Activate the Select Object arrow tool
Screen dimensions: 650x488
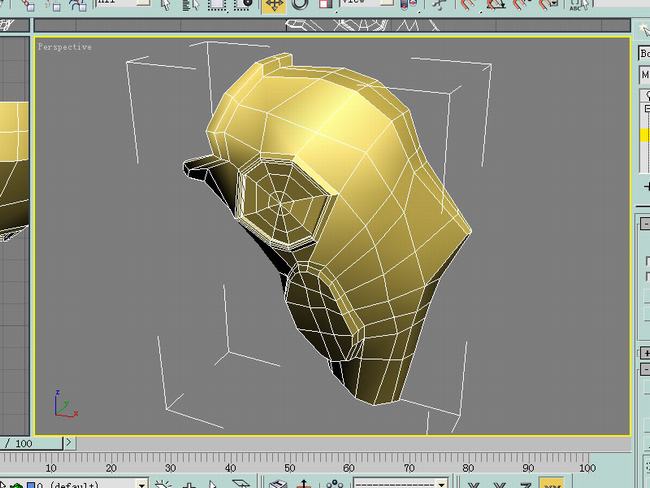(x=166, y=4)
